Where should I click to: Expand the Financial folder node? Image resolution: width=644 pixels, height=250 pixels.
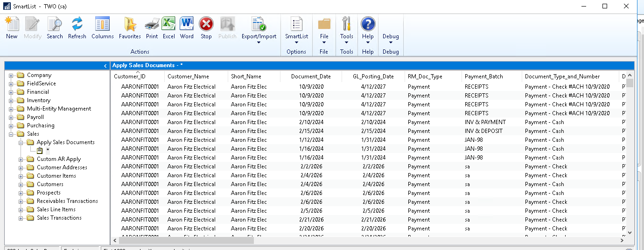pos(11,92)
